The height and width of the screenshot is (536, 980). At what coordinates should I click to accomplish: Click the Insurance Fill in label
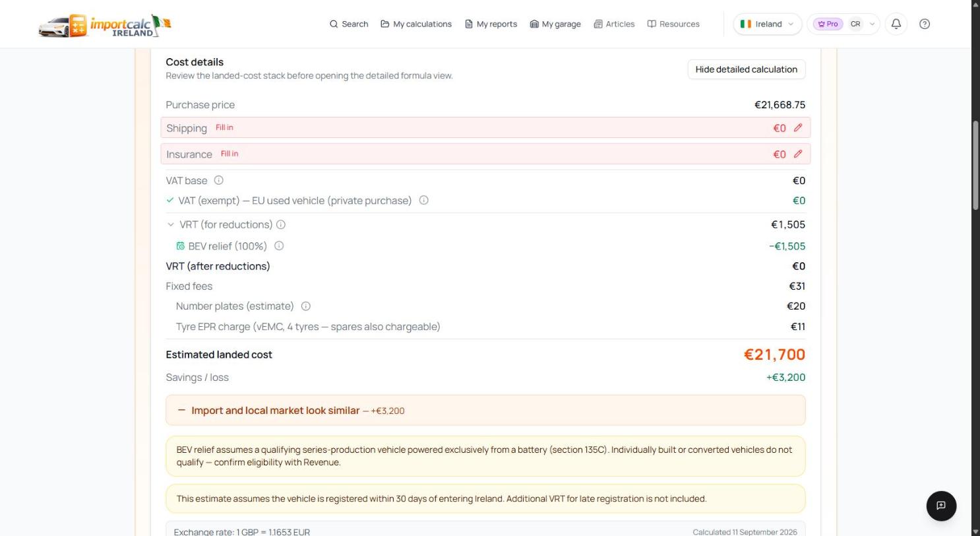(x=230, y=154)
